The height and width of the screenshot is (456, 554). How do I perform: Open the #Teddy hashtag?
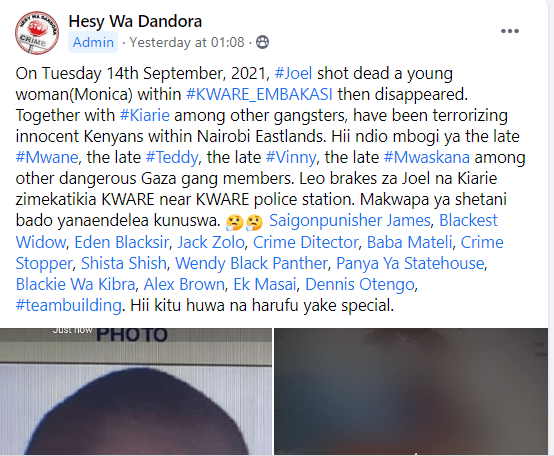point(172,157)
